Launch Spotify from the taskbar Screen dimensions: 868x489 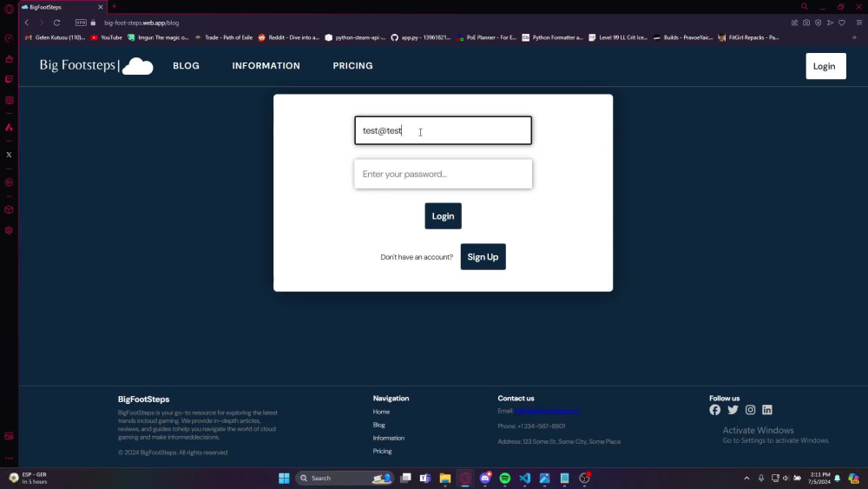(505, 478)
